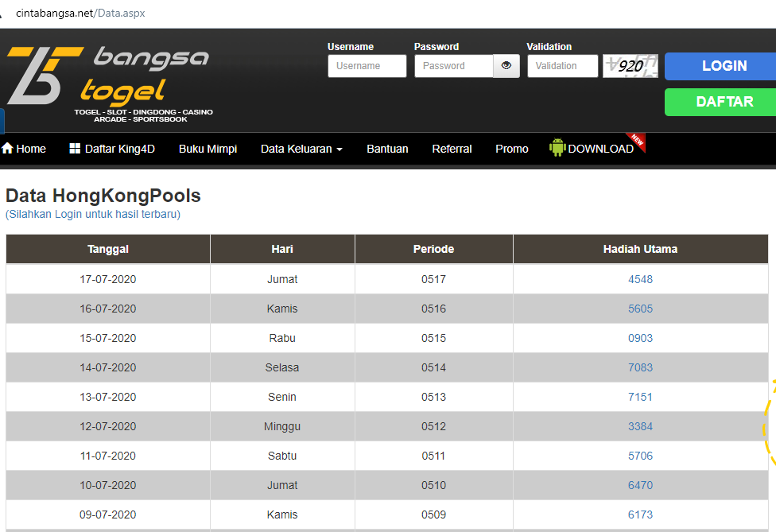
Task: Click day cell Sabtu
Action: (282, 456)
